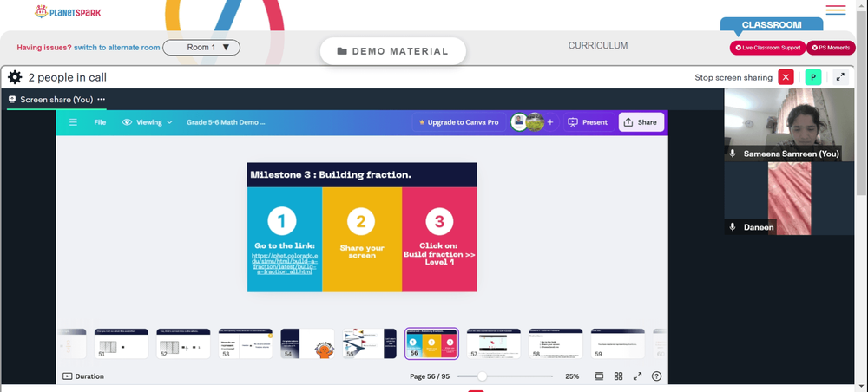The width and height of the screenshot is (868, 392).
Task: Open DEMO MATERIAL tab
Action: pyautogui.click(x=393, y=51)
